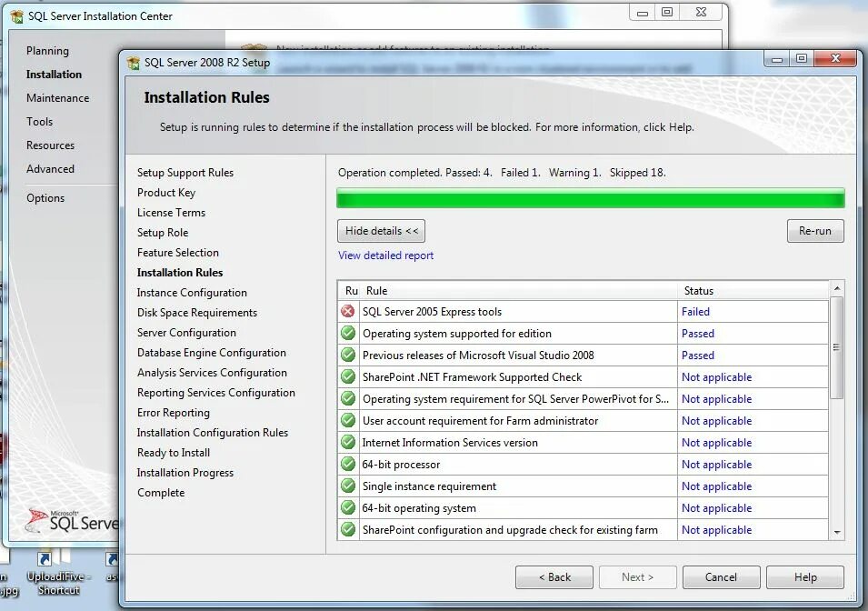Viewport: 868px width, 611px height.
Task: Click green check icon for Farm administrator account requirement
Action: tap(347, 420)
